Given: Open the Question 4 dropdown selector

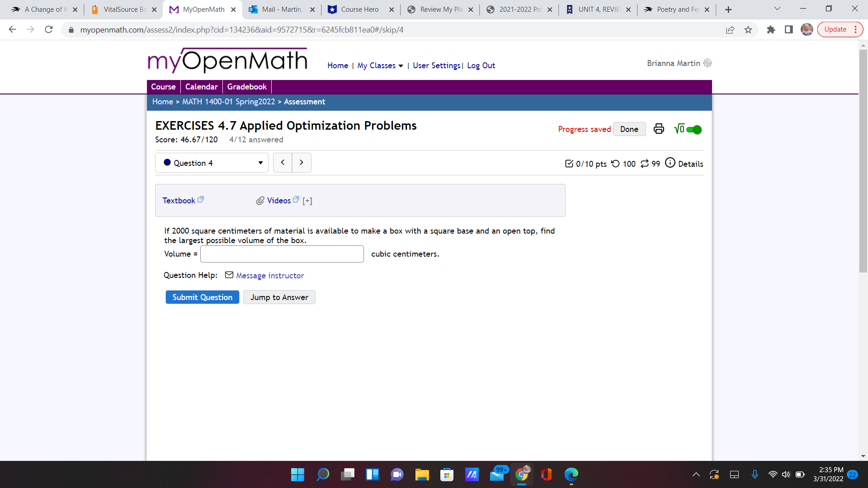Looking at the screenshot, I should tap(212, 163).
